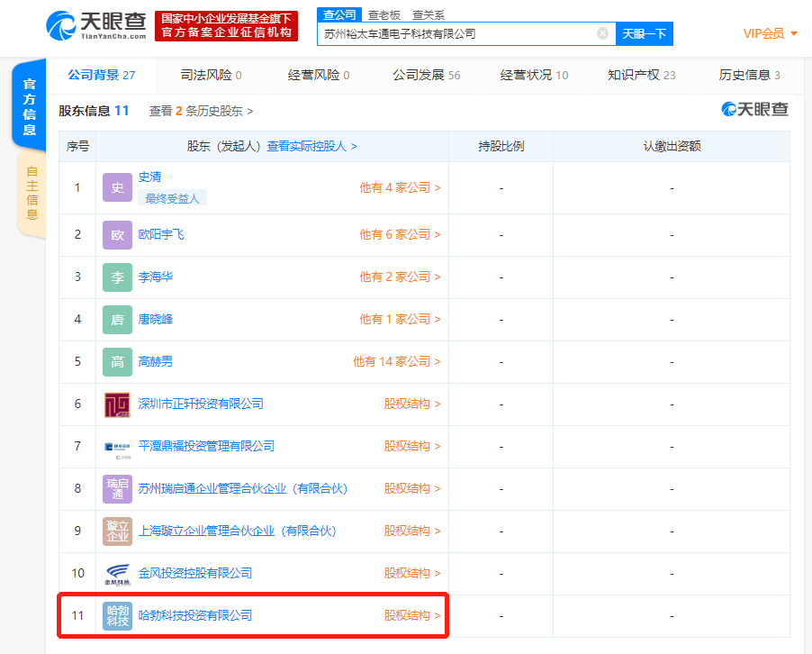The width and height of the screenshot is (812, 654).
Task: Open the 自主信息 side tab
Action: tap(32, 194)
